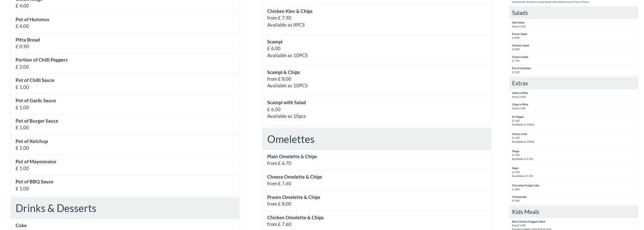The image size is (644, 230).
Task: Click Scampi with Salad item
Action: pos(286,103)
